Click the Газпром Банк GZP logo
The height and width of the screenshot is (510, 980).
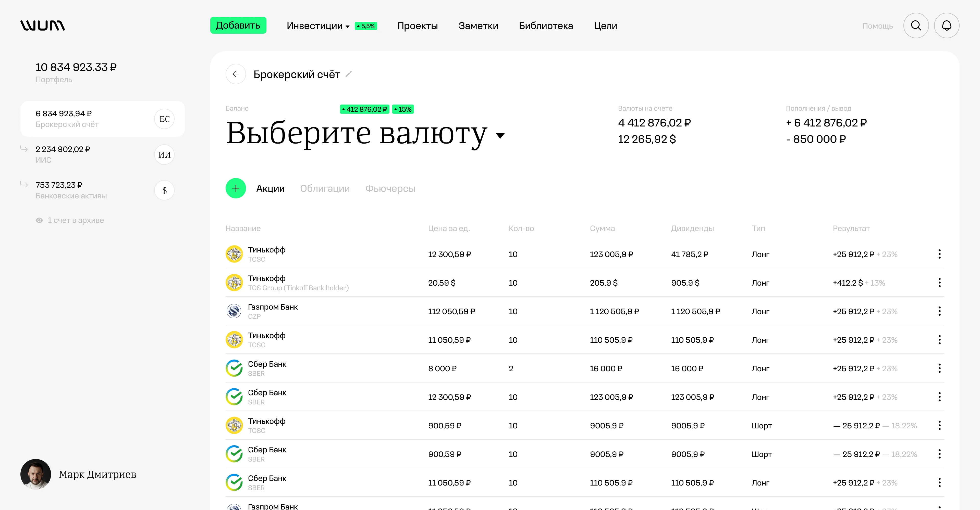tap(234, 311)
